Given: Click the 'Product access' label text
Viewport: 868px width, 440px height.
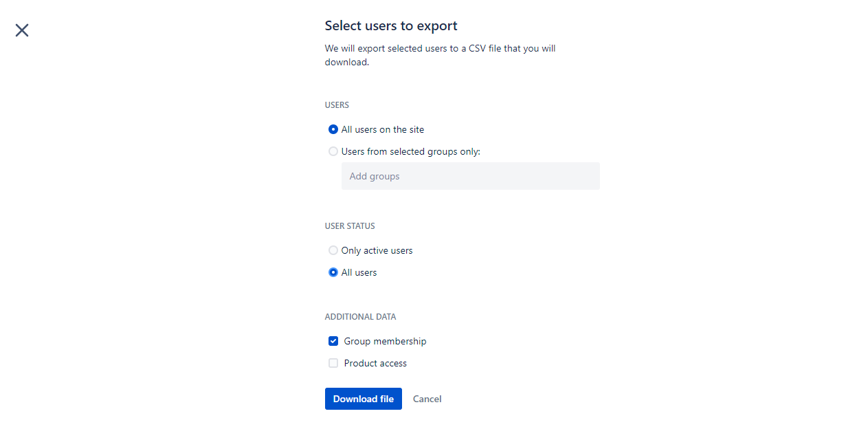Looking at the screenshot, I should tap(375, 363).
